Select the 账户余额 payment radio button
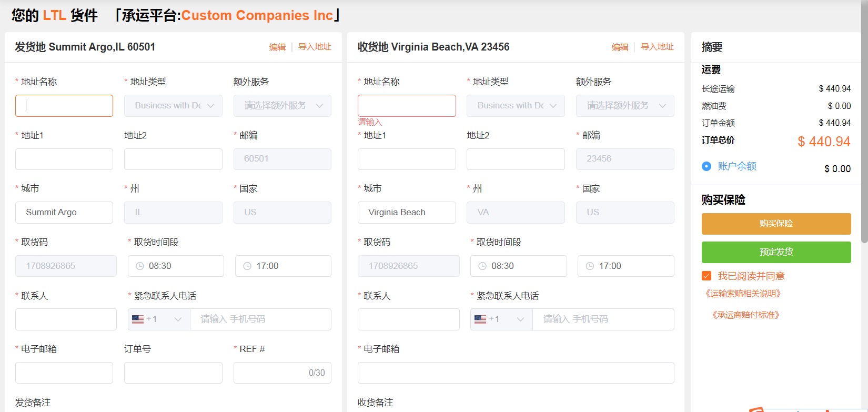 [706, 166]
